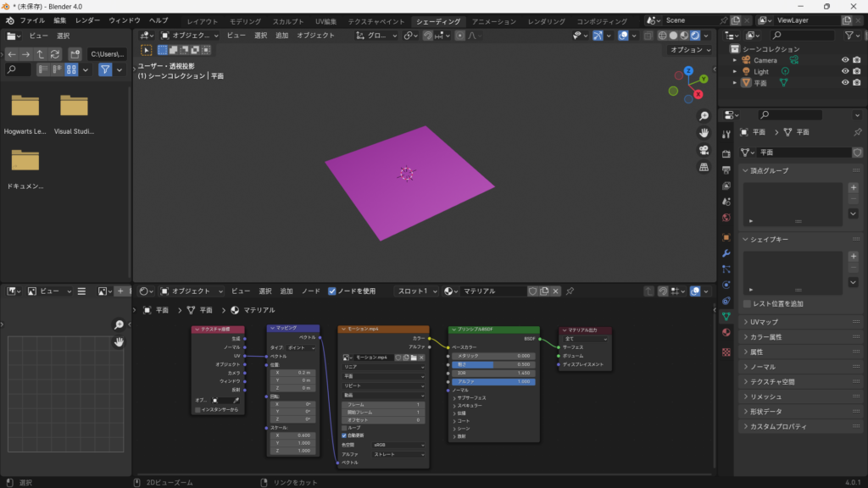Click the add vertex group plus button

pos(853,187)
